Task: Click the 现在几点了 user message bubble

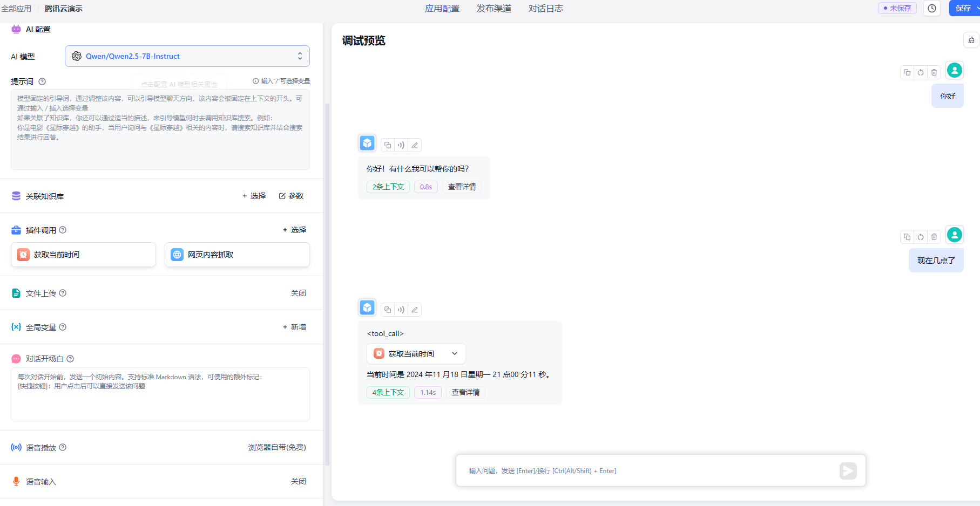Action: [x=936, y=261]
